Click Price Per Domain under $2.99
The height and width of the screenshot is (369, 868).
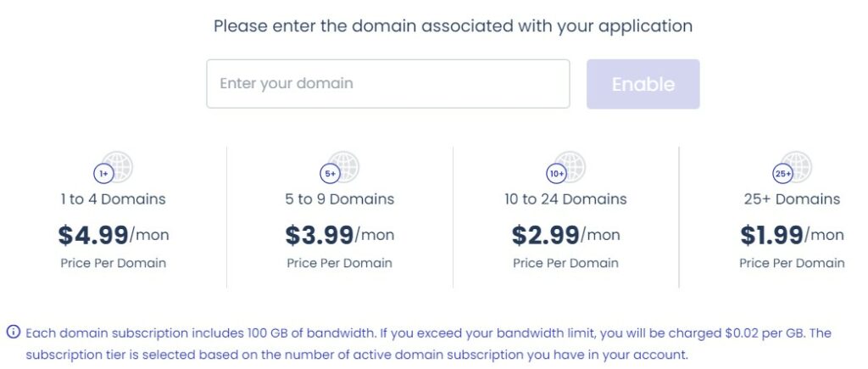click(x=565, y=263)
